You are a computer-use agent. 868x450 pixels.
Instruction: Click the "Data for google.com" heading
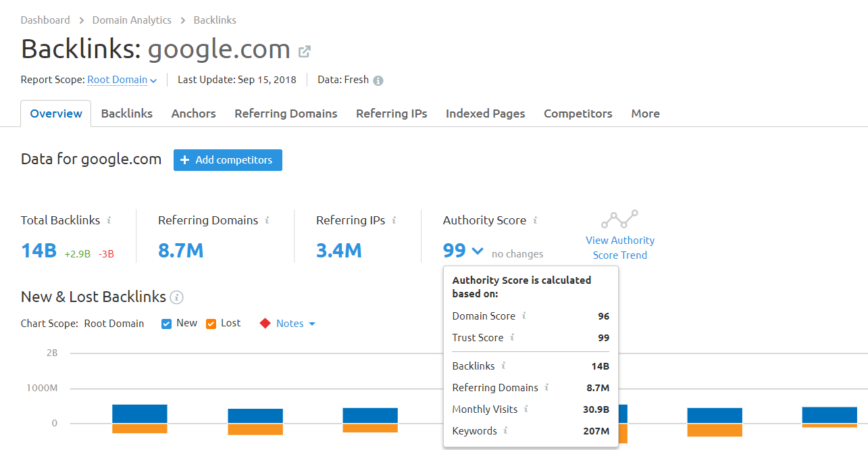click(91, 159)
